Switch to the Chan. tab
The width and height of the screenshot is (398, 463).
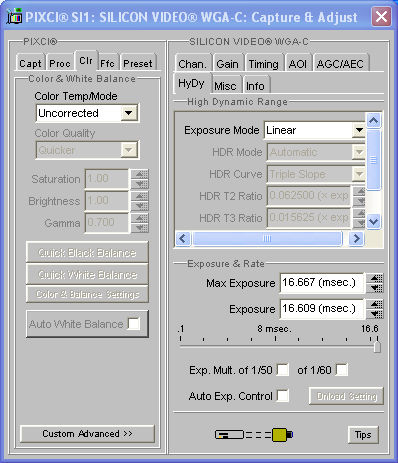192,63
